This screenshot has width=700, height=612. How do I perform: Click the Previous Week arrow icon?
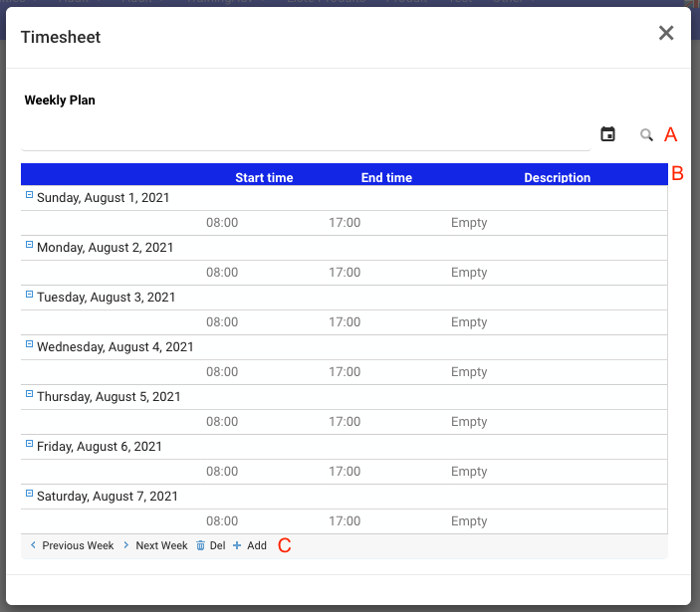[33, 545]
